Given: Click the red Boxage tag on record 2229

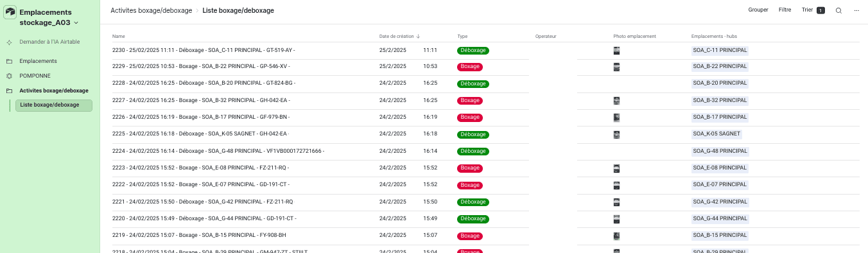Looking at the screenshot, I should pos(470,67).
